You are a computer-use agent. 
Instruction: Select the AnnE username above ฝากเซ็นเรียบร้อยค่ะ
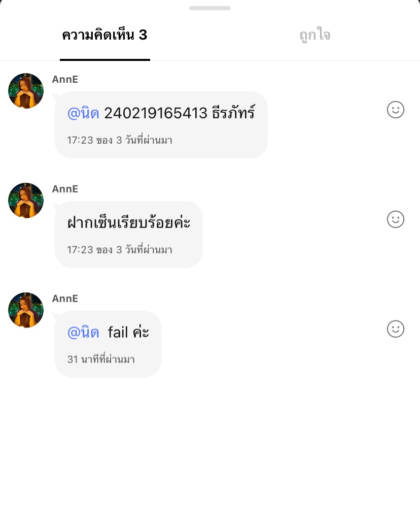pyautogui.click(x=65, y=189)
